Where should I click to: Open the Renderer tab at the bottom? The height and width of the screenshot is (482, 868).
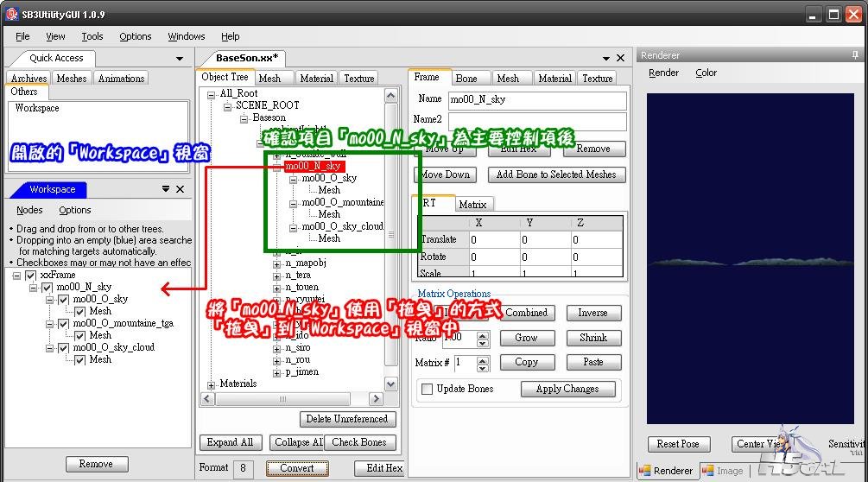pyautogui.click(x=666, y=471)
